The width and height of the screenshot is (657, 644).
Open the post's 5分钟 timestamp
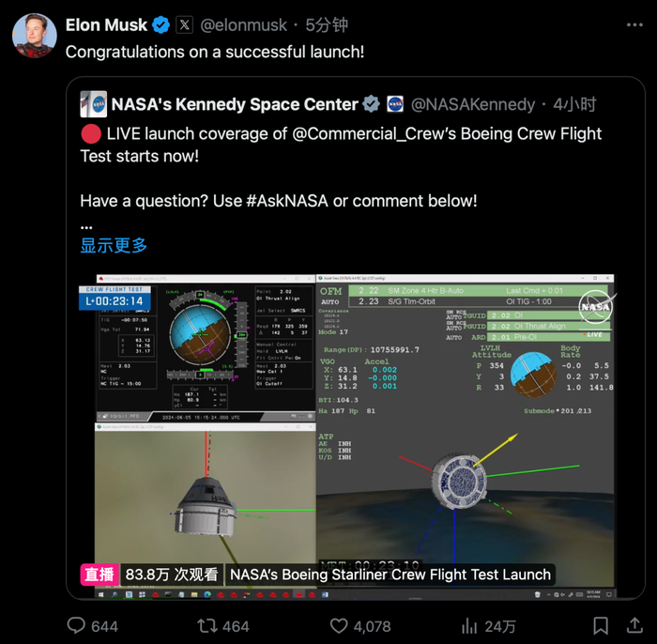coord(327,25)
